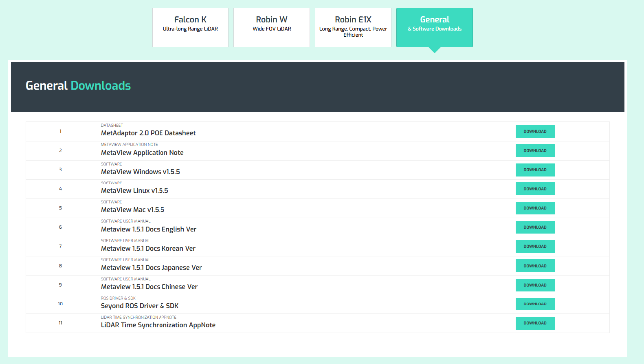Download Metaview 1.5.1 Docs Korean Ver
The height and width of the screenshot is (364, 644).
coord(535,247)
